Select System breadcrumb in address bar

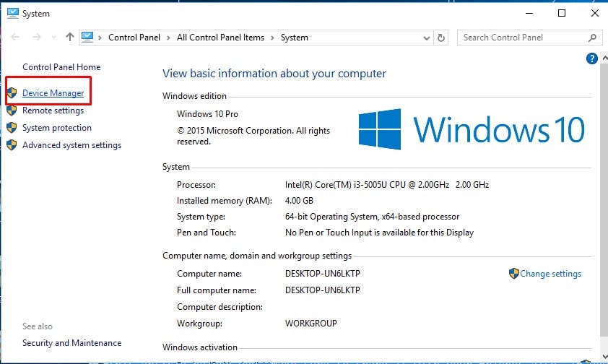tap(295, 38)
